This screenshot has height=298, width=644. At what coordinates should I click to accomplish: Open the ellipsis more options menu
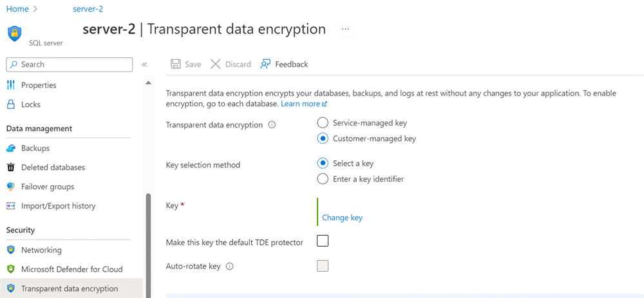346,30
